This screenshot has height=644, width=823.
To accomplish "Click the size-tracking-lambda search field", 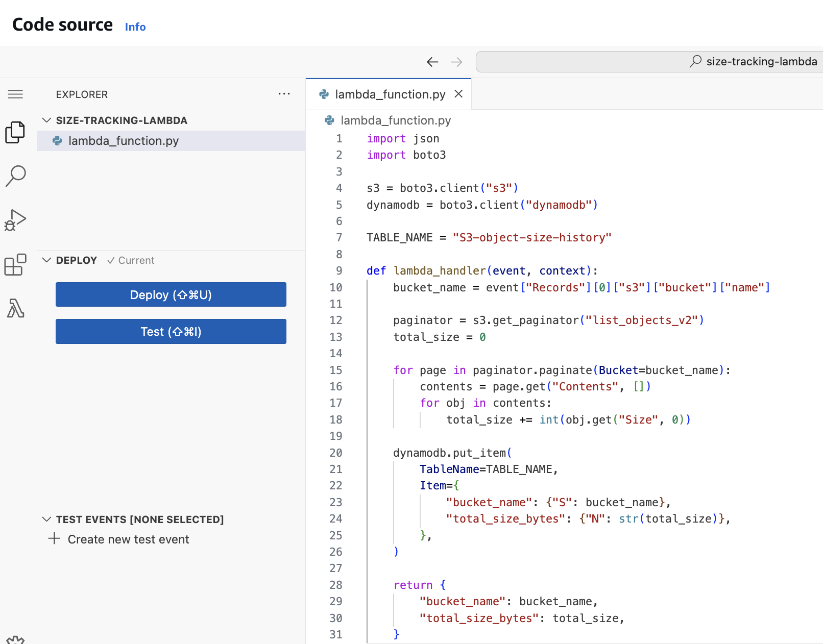I will tap(648, 62).
